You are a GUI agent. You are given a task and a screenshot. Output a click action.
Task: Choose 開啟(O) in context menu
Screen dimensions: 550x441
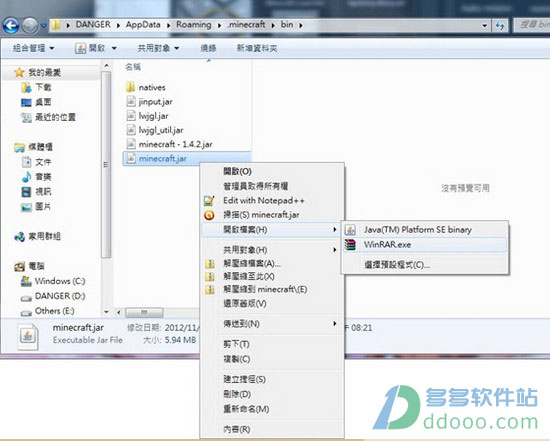pos(272,171)
